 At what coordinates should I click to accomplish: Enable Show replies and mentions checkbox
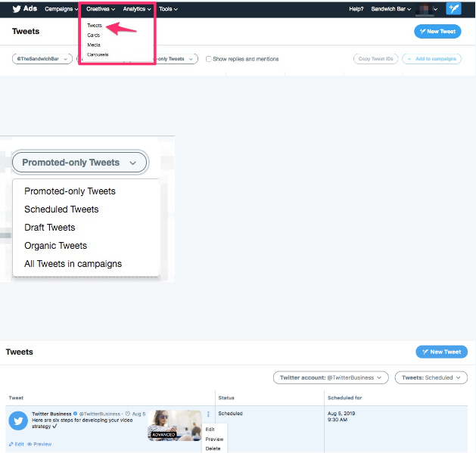pos(209,59)
